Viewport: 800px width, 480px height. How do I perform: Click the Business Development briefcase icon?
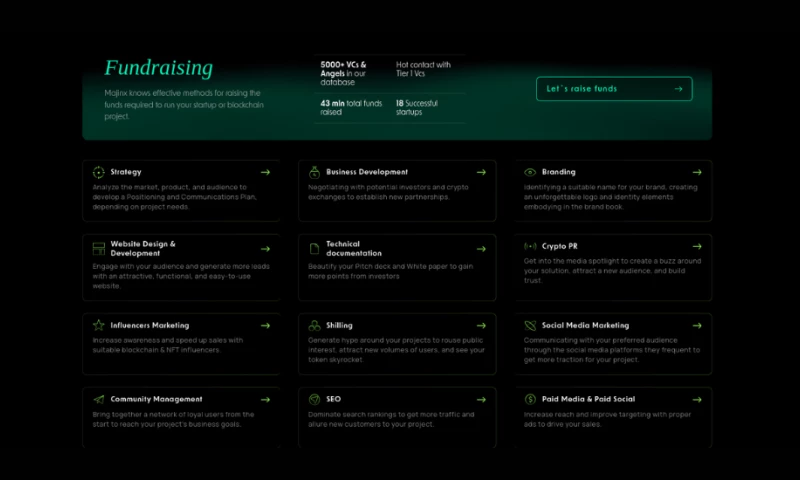(314, 172)
